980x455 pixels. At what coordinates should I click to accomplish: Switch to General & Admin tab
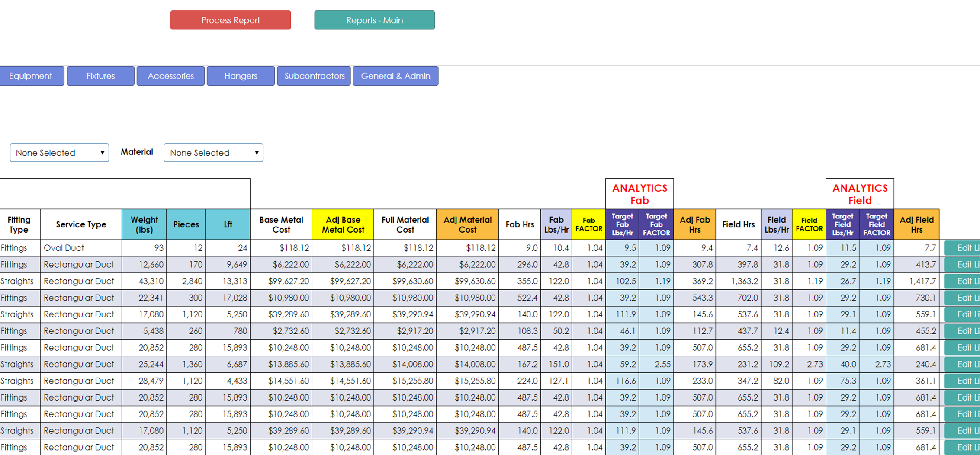tap(395, 76)
